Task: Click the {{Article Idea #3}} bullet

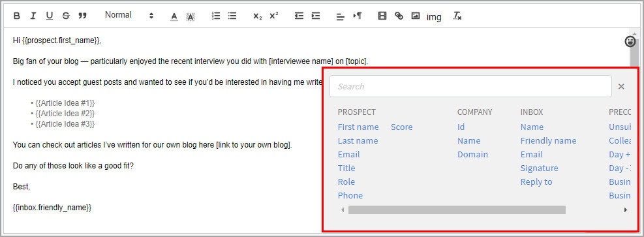Action: [65, 123]
